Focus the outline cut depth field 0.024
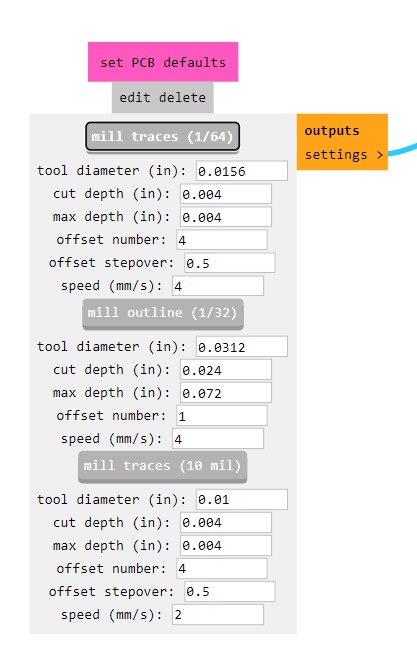The height and width of the screenshot is (658, 417). coord(226,370)
